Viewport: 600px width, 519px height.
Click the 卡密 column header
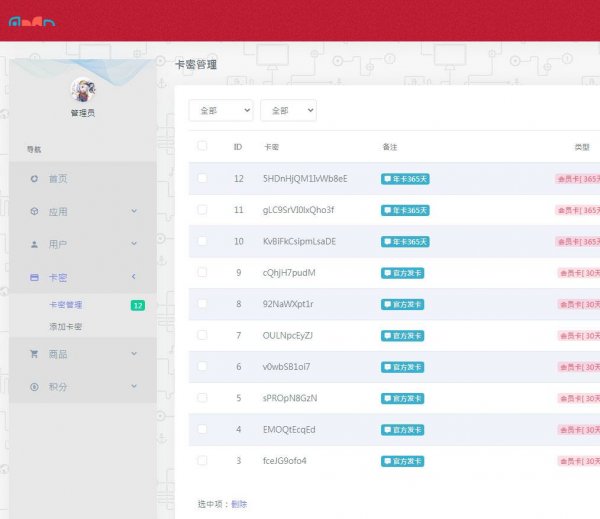click(x=271, y=147)
